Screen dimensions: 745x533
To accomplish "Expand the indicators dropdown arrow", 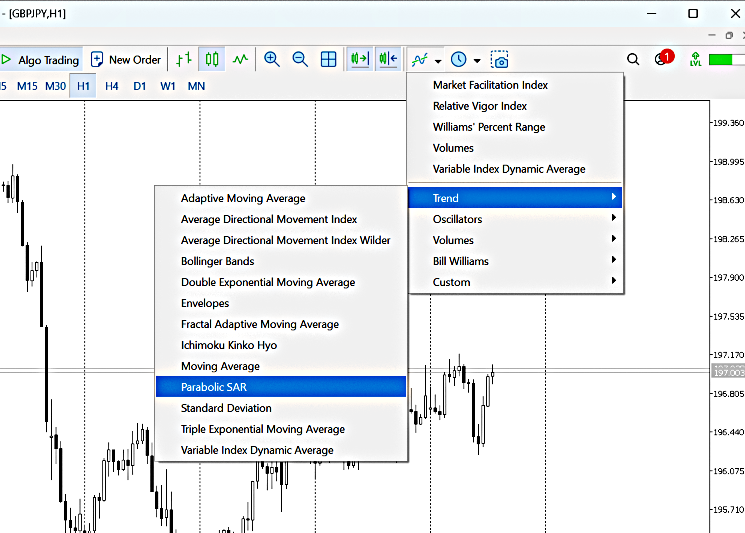I will (438, 61).
